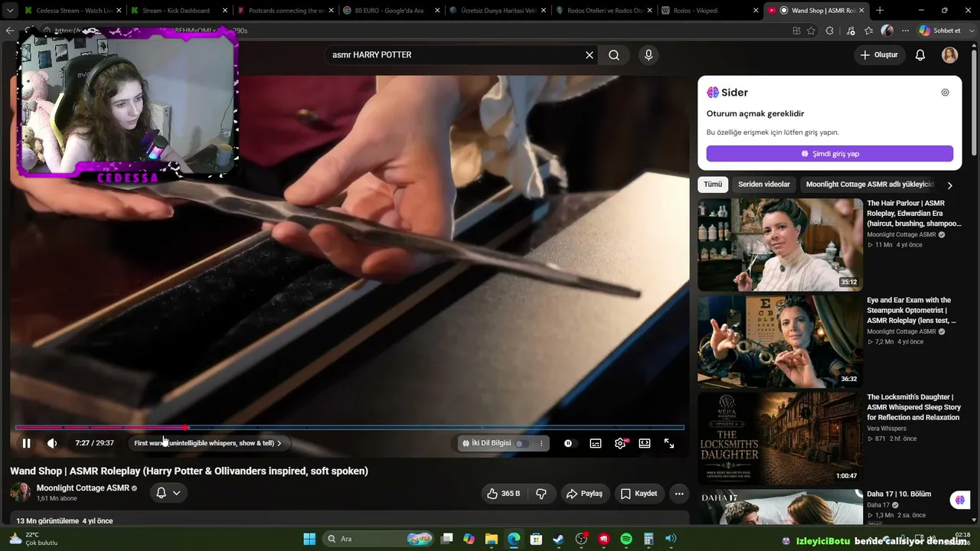Open YouTube notifications bell
Image resolution: width=980 pixels, height=551 pixels.
(x=920, y=55)
